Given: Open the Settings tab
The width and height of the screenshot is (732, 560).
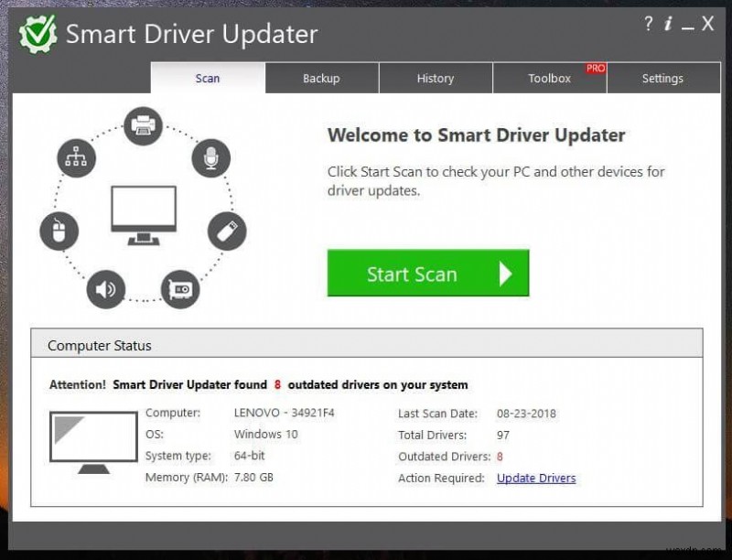Looking at the screenshot, I should [x=662, y=78].
